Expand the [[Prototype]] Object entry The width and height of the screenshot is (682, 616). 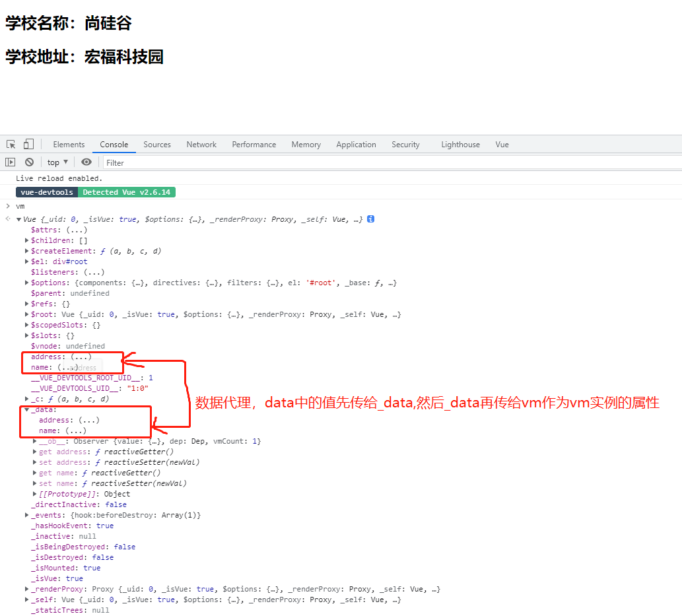(35, 494)
